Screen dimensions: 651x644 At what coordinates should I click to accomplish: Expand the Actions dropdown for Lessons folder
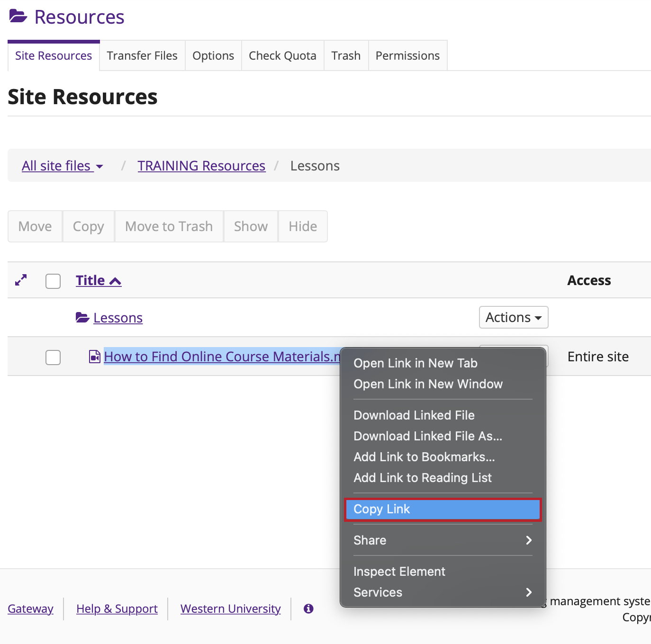tap(513, 317)
